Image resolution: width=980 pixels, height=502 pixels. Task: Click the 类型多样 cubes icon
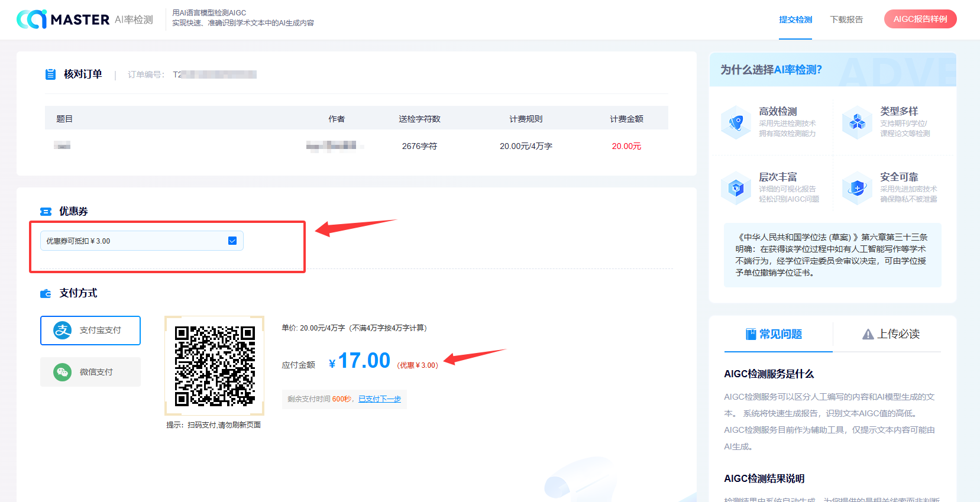(x=857, y=122)
